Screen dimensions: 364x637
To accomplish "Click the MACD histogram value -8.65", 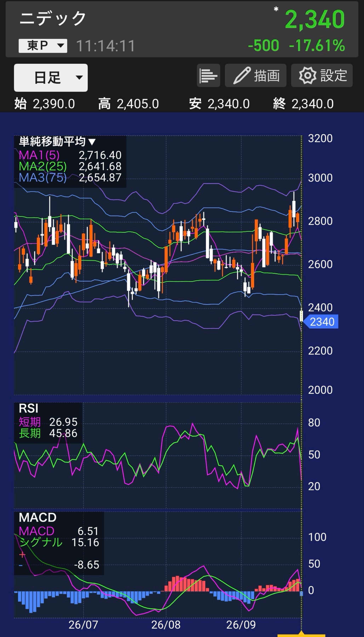I will point(87,565).
